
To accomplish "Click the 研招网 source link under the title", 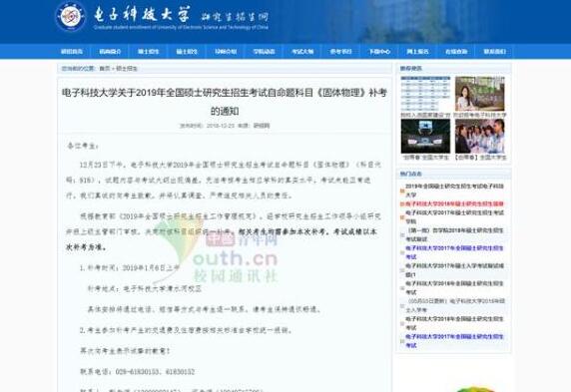I will [262, 126].
